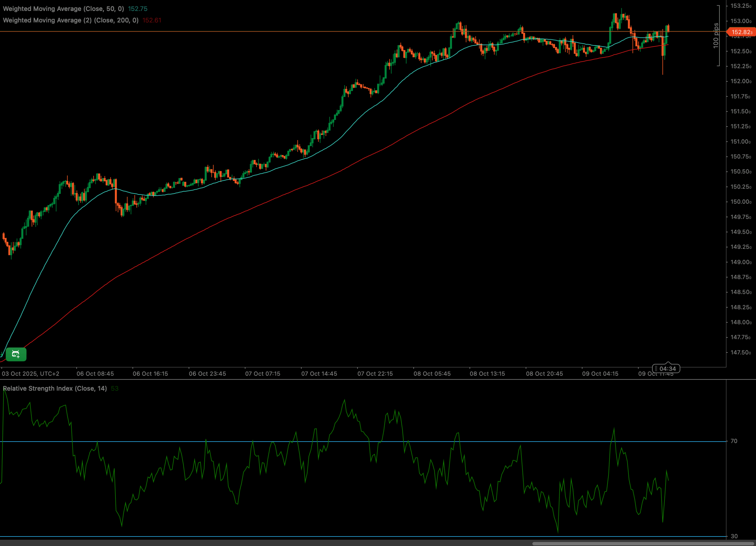Click the 152.75 WMA 50 value readout
The width and height of the screenshot is (756, 546).
tap(138, 9)
